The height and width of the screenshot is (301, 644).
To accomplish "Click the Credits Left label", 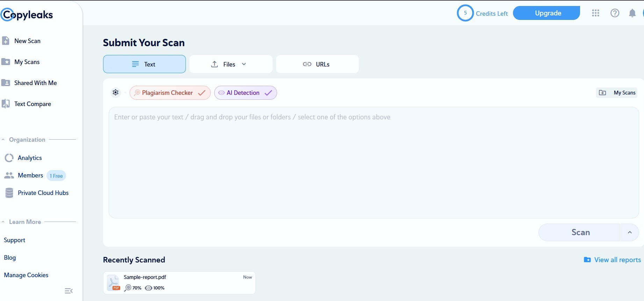I will point(492,13).
